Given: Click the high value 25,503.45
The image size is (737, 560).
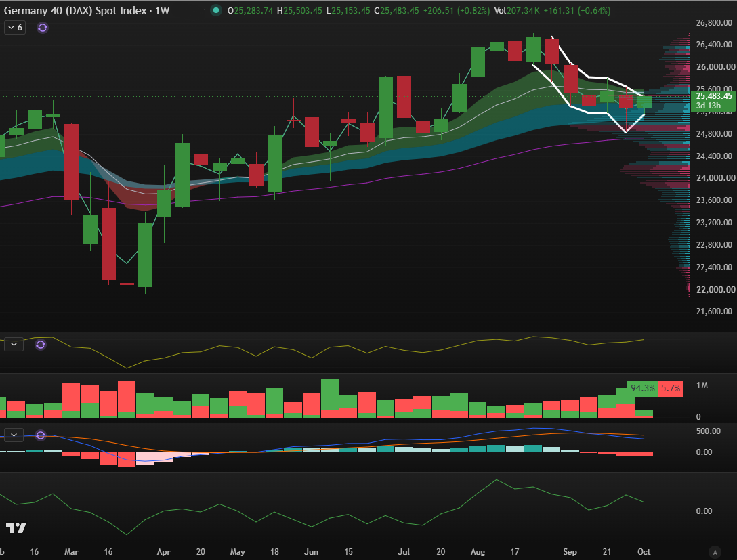Looking at the screenshot, I should pos(303,10).
